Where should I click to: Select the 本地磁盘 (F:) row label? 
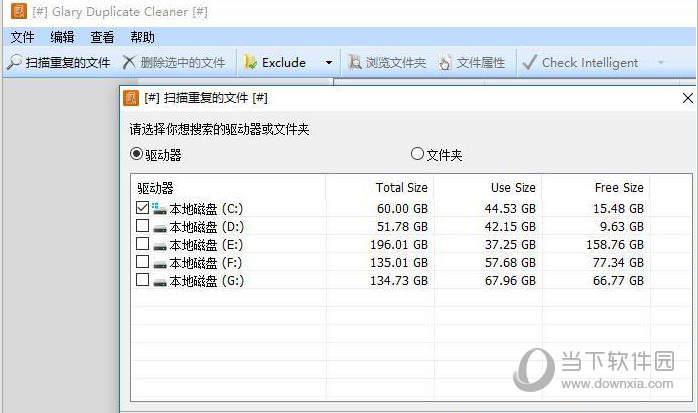click(206, 262)
